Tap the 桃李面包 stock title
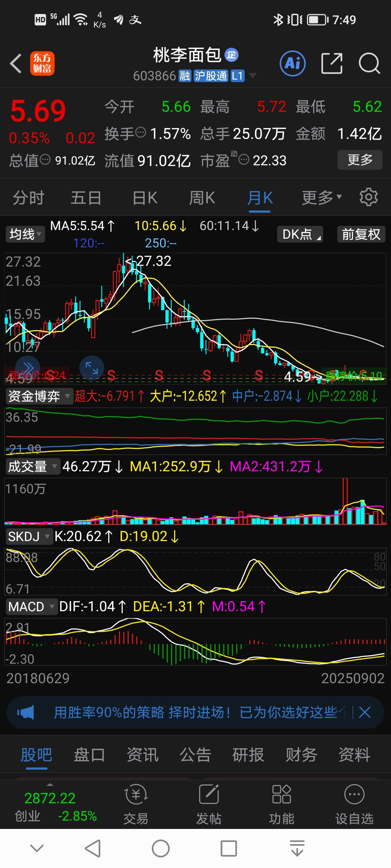The height and width of the screenshot is (868, 391). click(x=187, y=55)
